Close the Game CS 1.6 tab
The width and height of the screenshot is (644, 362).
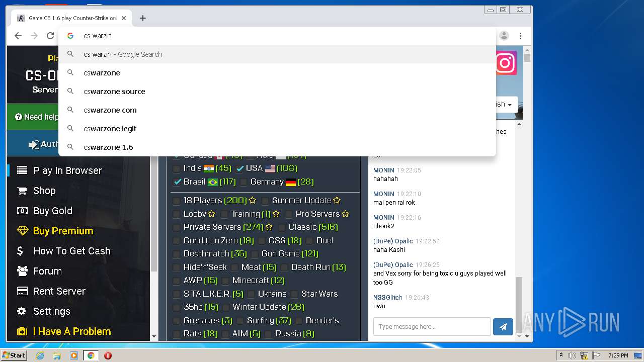pos(124,18)
